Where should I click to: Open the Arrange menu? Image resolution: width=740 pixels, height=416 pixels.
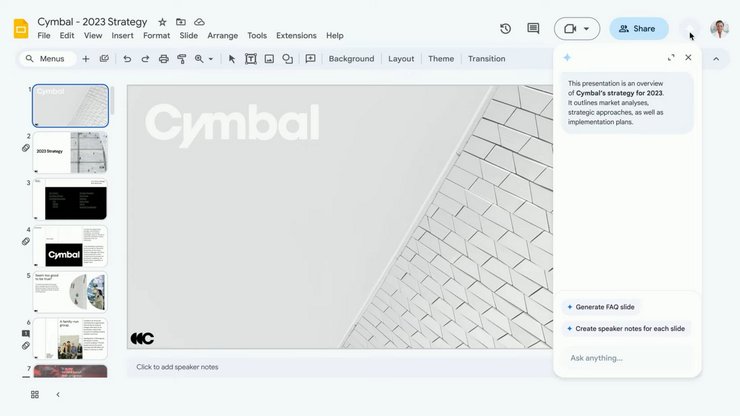(x=222, y=36)
